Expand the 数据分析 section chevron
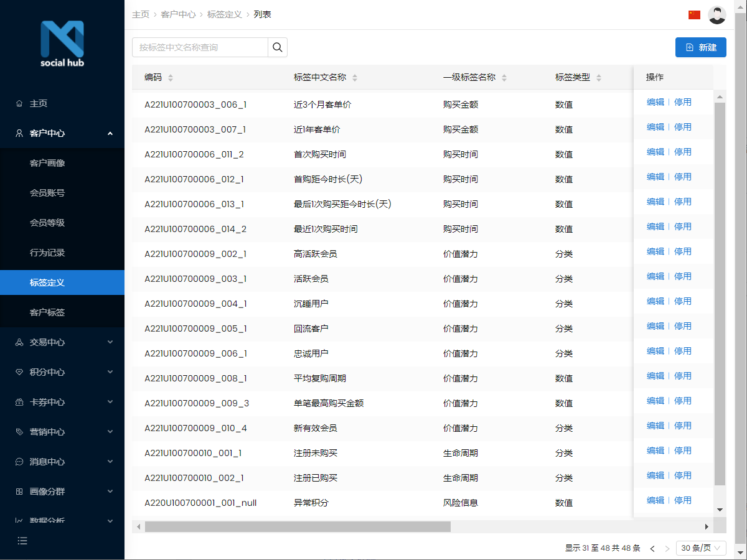Screen dimensions: 747x560 click(x=110, y=521)
